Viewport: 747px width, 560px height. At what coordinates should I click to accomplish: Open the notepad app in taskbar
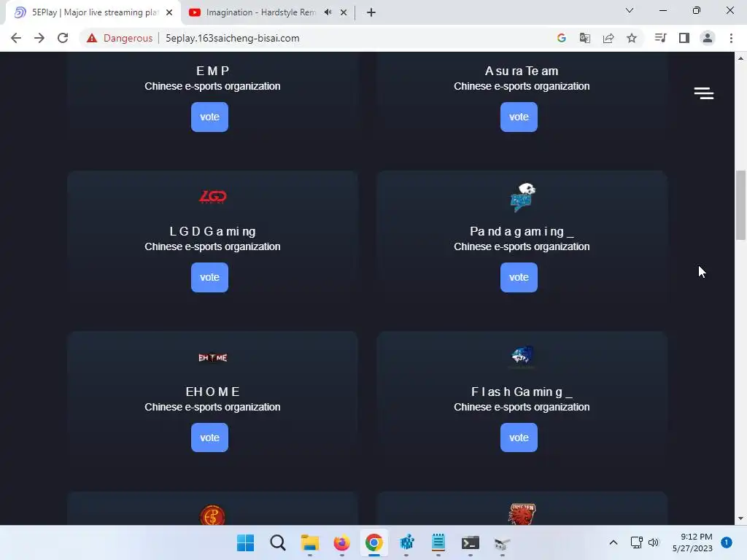438,542
